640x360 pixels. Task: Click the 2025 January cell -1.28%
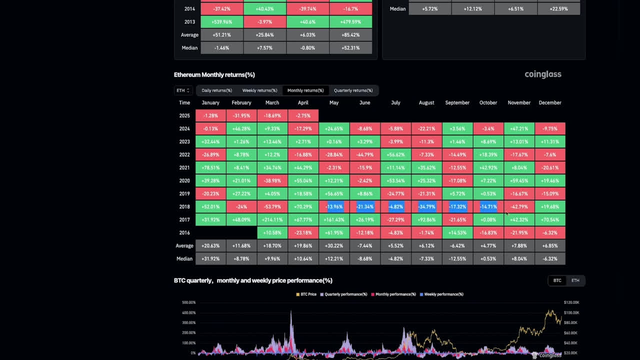tap(211, 116)
